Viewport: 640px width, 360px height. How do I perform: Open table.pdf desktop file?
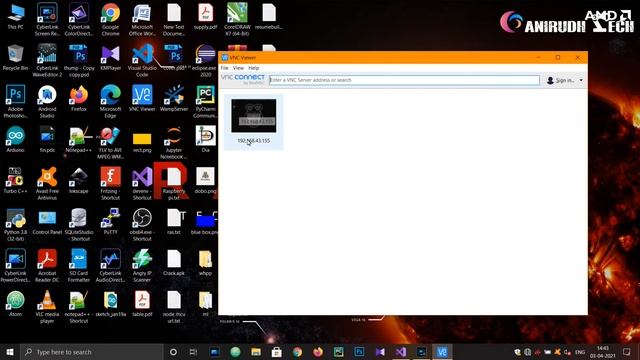(x=142, y=303)
